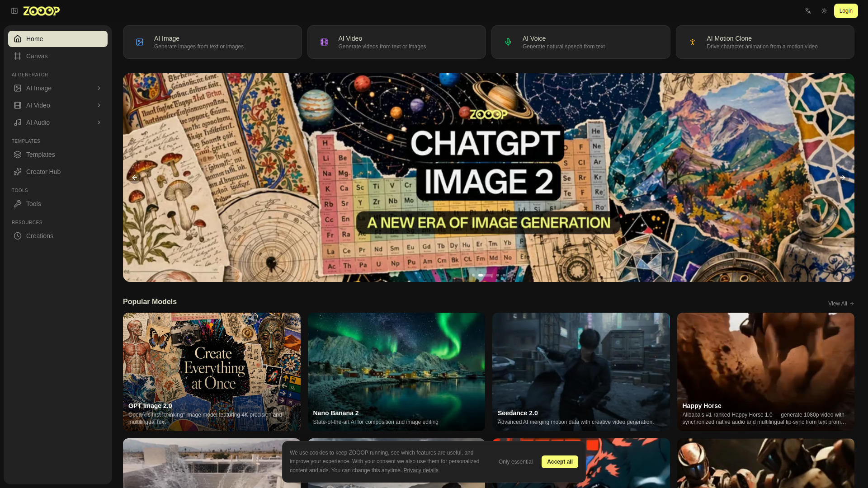Go to Home in the sidebar

[58, 39]
